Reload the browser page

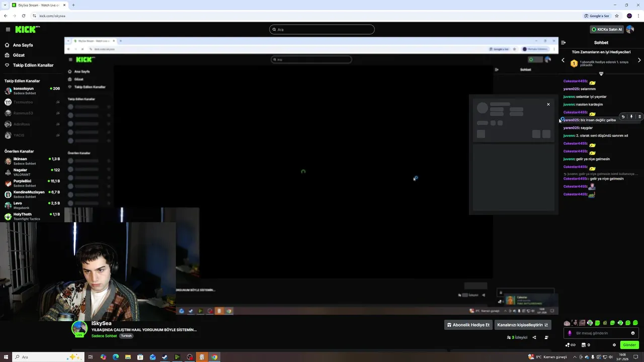click(24, 16)
